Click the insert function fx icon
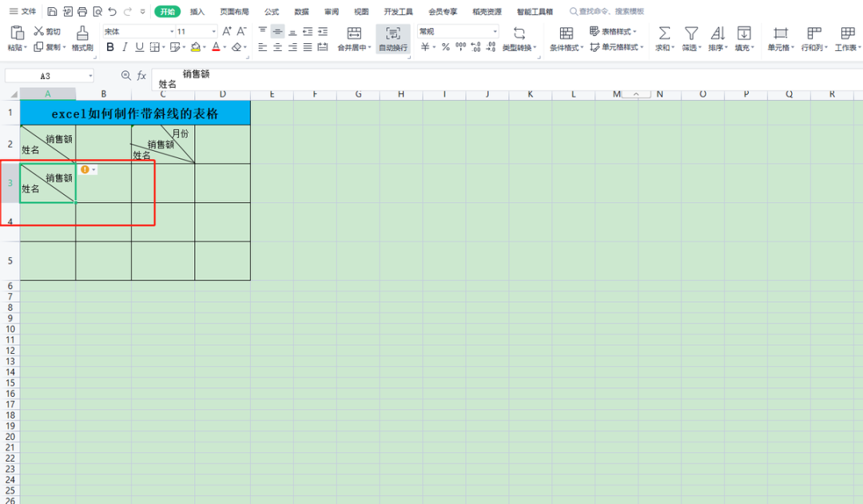 (141, 75)
